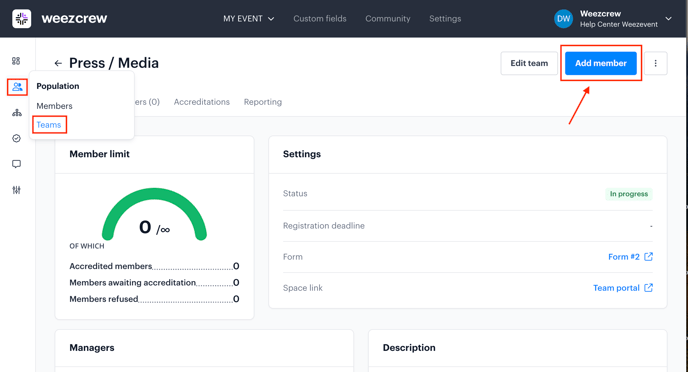Click the Member limit card heading

click(100, 154)
